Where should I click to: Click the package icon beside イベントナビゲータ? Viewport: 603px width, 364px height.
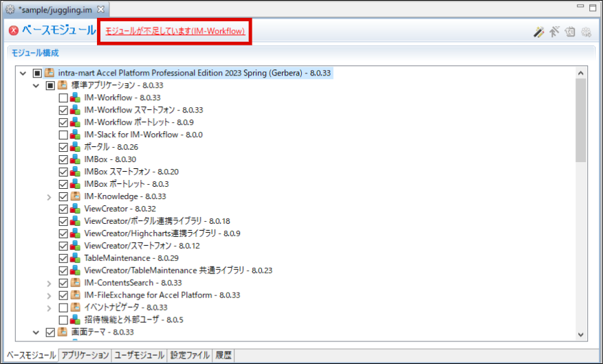coord(76,307)
